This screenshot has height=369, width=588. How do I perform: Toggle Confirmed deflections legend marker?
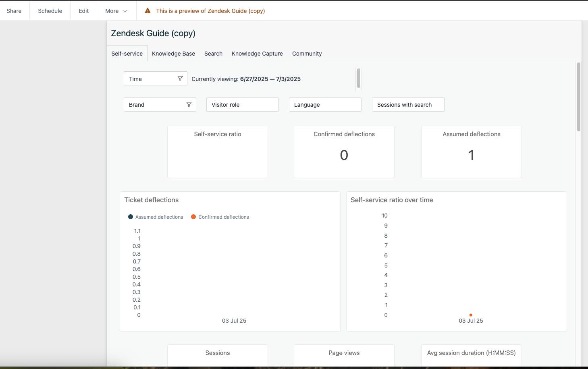click(193, 217)
